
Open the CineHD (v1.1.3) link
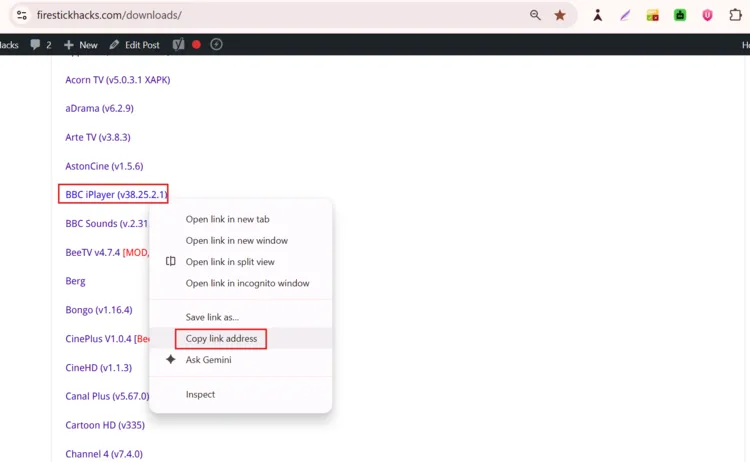[x=99, y=368]
